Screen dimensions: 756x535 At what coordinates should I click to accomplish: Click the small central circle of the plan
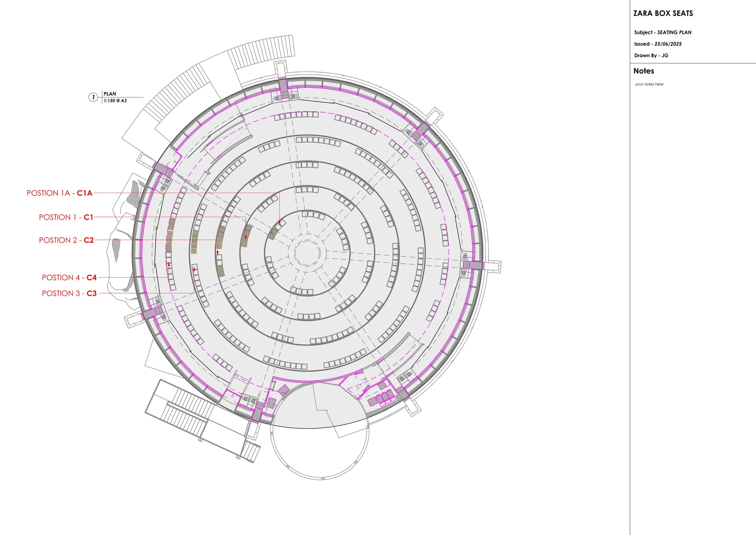(x=307, y=253)
